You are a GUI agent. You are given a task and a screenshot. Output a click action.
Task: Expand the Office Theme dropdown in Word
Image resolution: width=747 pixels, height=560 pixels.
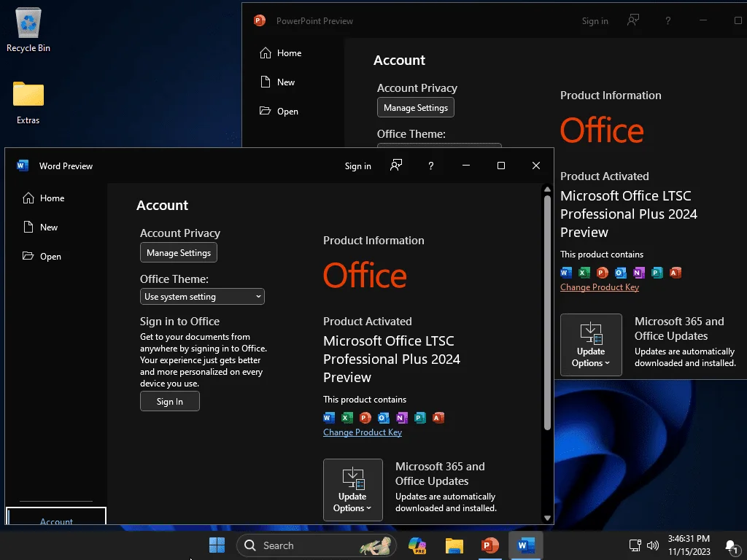(x=202, y=297)
